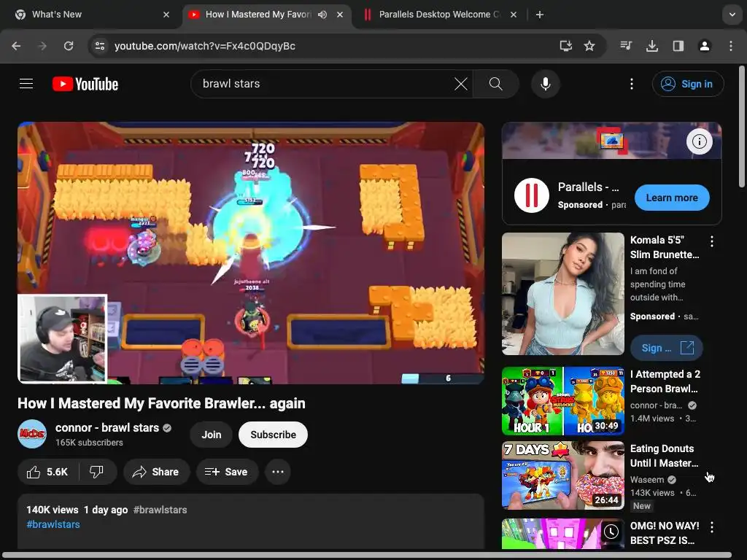Click Learn more on Parallels ad
Image resolution: width=747 pixels, height=560 pixels.
[x=672, y=198]
